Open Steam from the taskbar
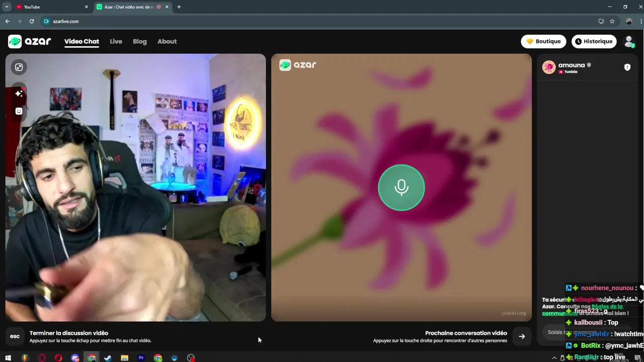 click(108, 358)
